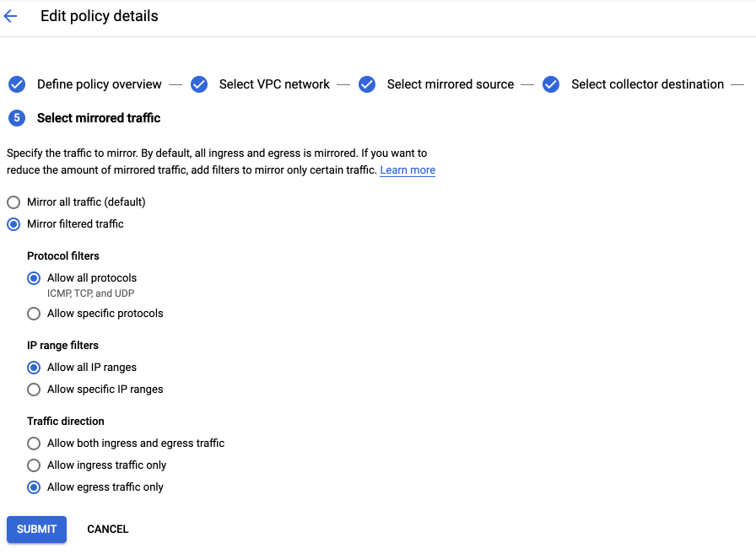Screen dimensions: 756x559
Task: Select Allow ingress traffic only
Action: (34, 465)
